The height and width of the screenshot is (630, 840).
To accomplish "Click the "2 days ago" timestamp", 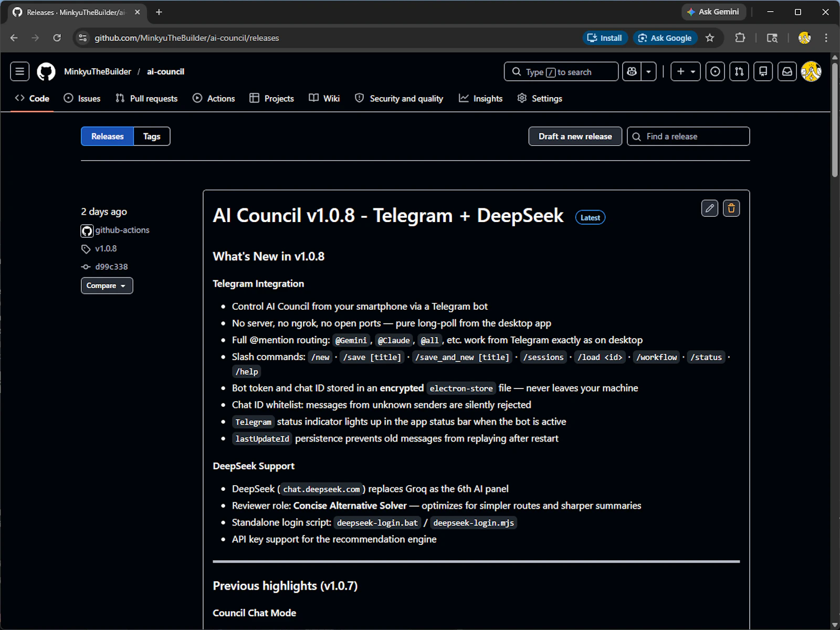I will coord(104,212).
